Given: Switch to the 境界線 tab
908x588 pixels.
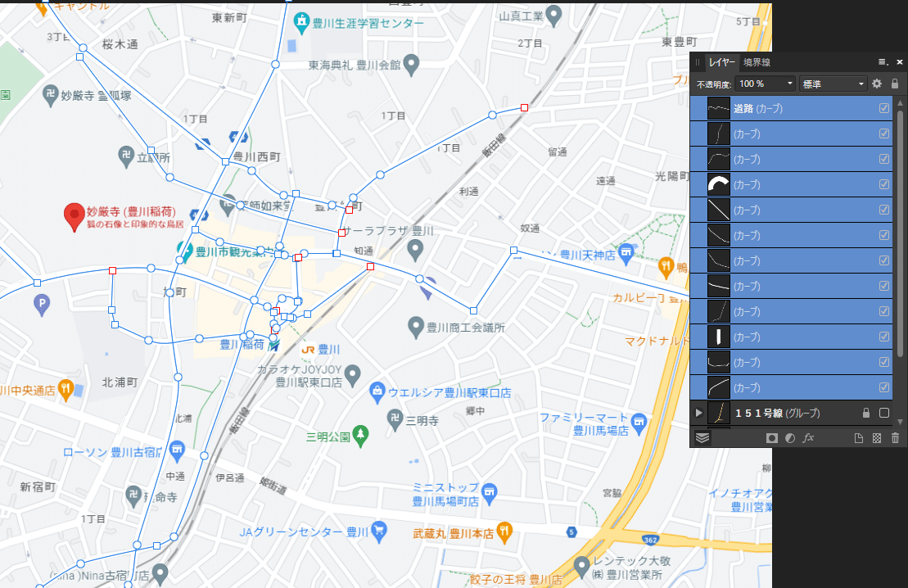Looking at the screenshot, I should 757,62.
